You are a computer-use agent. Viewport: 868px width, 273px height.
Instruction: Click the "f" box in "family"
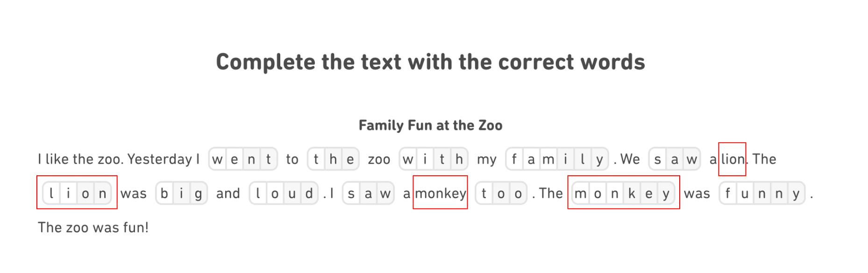(514, 159)
